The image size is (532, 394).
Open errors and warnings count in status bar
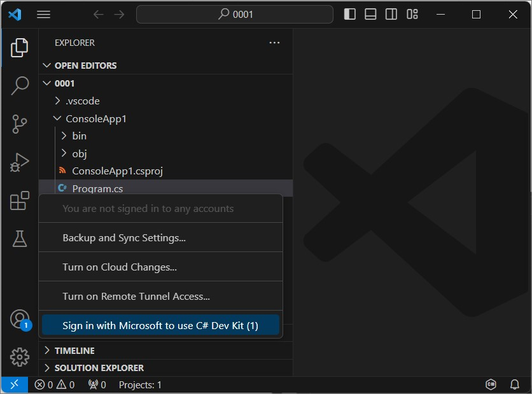point(54,385)
